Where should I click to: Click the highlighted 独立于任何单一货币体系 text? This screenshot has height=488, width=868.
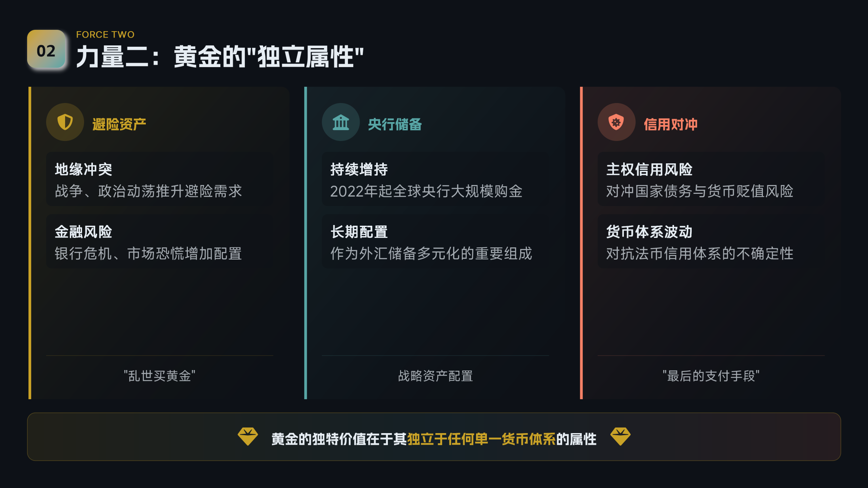[481, 439]
